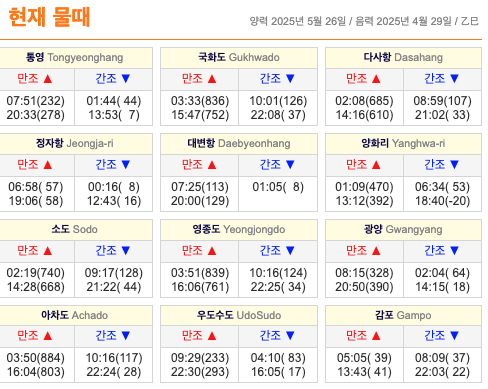Click the 영종도 Yeongjongdo station header
The image size is (488, 389).
pyautogui.click(x=239, y=230)
